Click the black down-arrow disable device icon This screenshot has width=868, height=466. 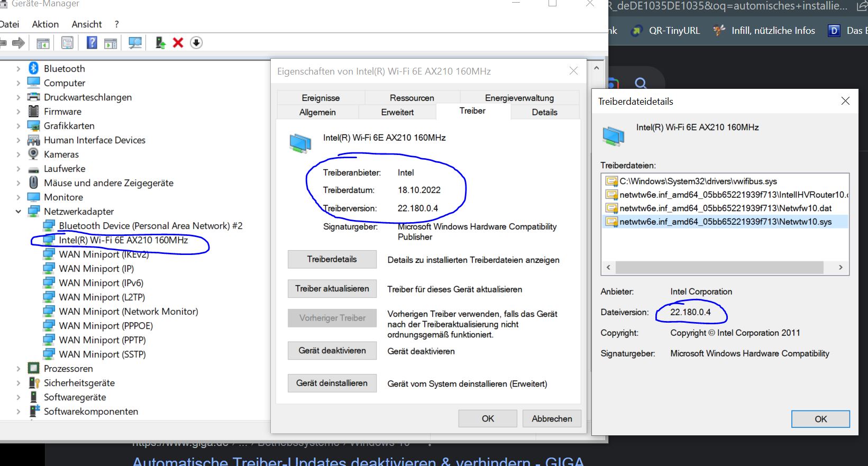pos(196,43)
